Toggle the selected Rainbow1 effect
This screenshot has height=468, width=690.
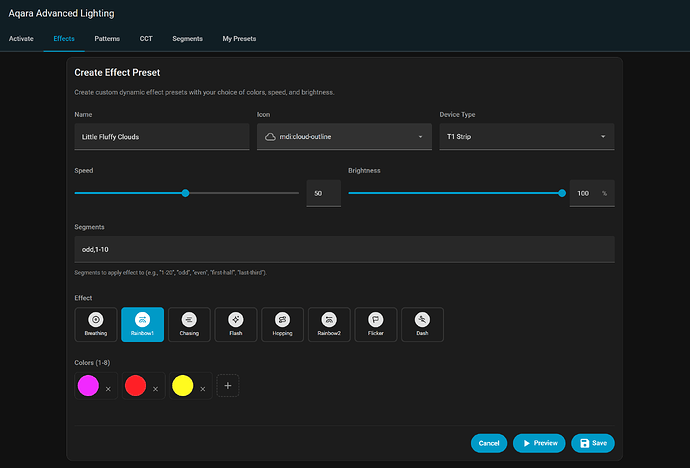point(142,323)
